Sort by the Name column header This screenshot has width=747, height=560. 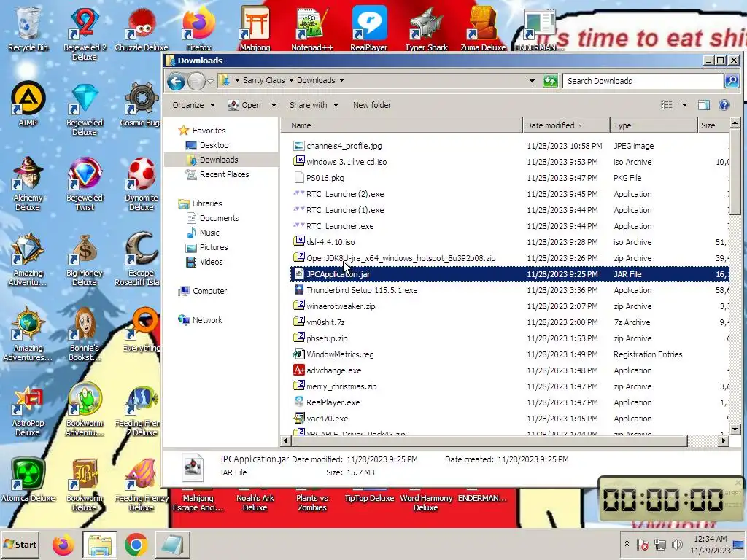(x=401, y=125)
